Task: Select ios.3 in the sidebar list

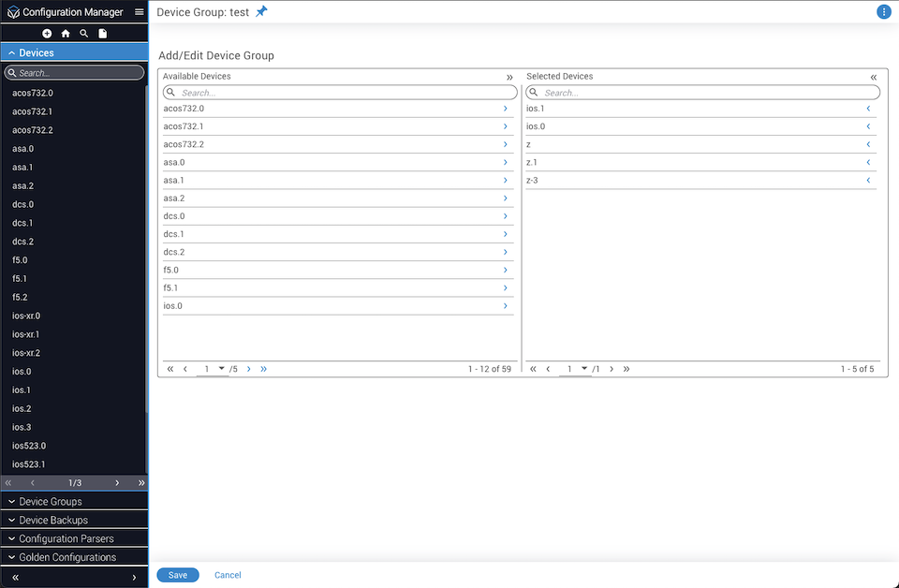Action: pos(22,428)
